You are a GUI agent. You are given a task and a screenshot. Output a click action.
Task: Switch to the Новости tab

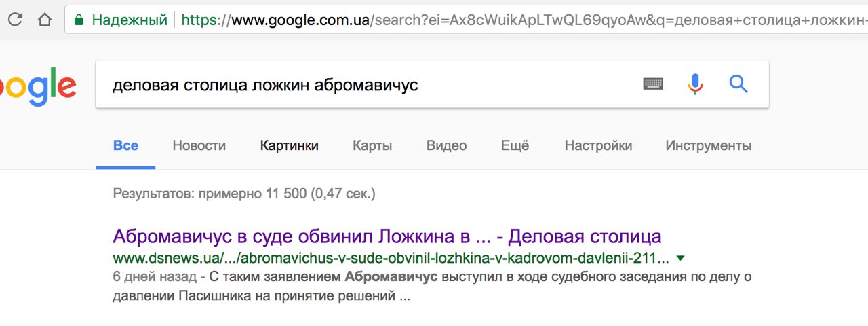click(x=199, y=145)
